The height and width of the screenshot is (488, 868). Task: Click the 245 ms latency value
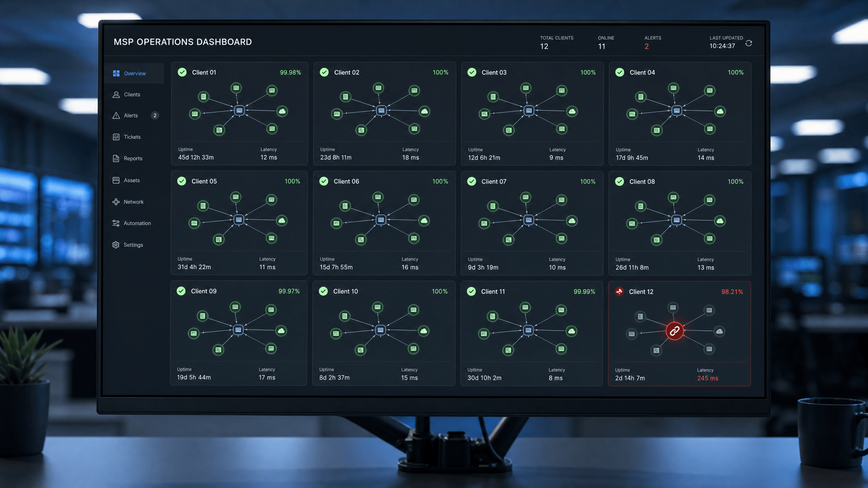point(708,378)
